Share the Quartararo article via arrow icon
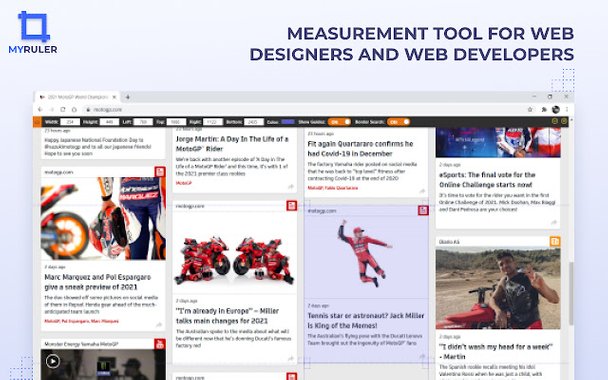Image resolution: width=608 pixels, height=380 pixels. [422, 191]
